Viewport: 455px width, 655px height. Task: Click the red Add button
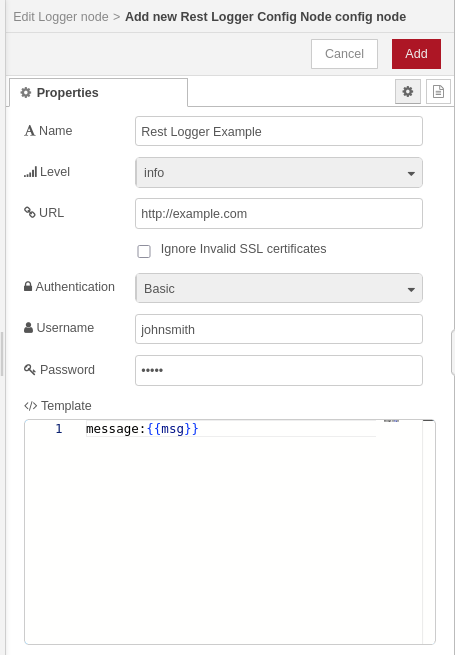(x=416, y=54)
